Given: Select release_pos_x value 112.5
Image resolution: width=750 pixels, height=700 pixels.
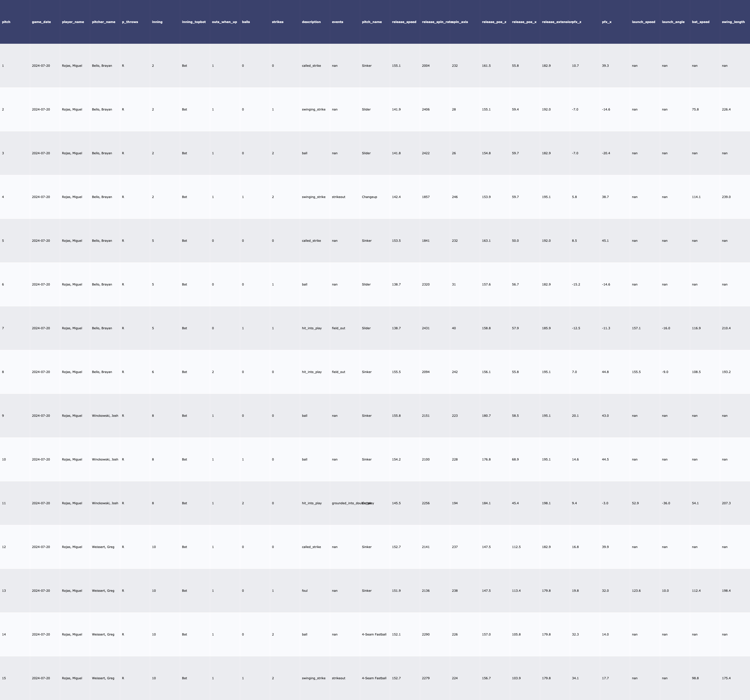Looking at the screenshot, I should coord(516,547).
